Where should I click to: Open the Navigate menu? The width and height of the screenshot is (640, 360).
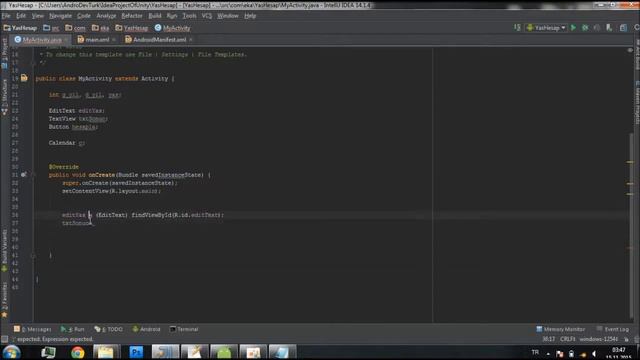tap(60, 16)
